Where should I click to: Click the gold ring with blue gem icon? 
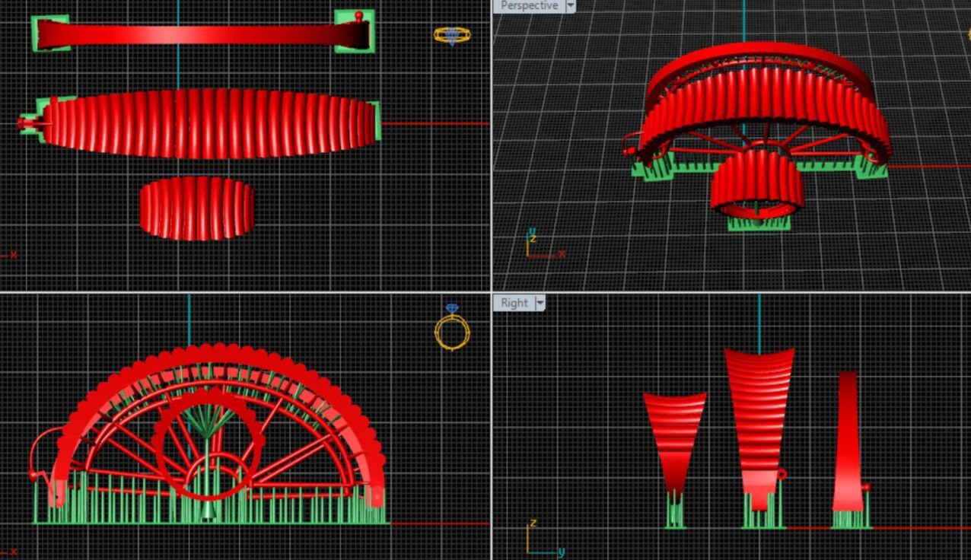tap(452, 329)
